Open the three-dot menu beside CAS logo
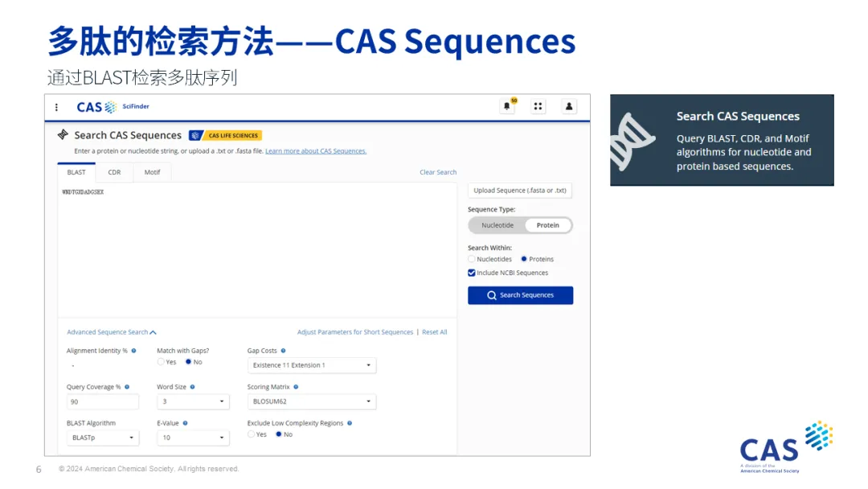Image resolution: width=868 pixels, height=489 pixels. coord(56,107)
